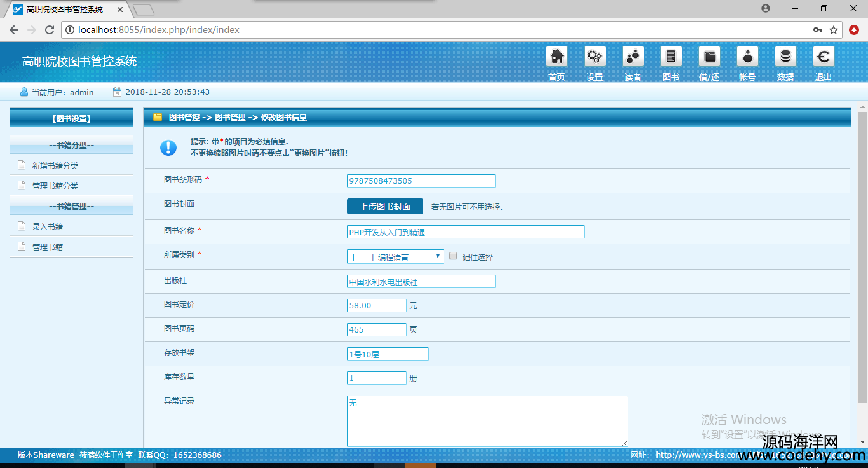868x468 pixels.
Task: Go to 管理书籍 in the sidebar
Action: (48, 247)
